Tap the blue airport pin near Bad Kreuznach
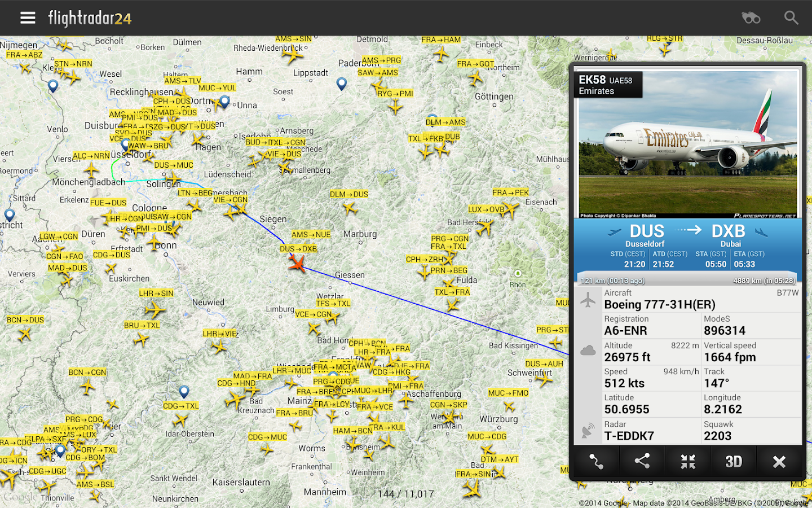812x508 pixels. pos(184,391)
